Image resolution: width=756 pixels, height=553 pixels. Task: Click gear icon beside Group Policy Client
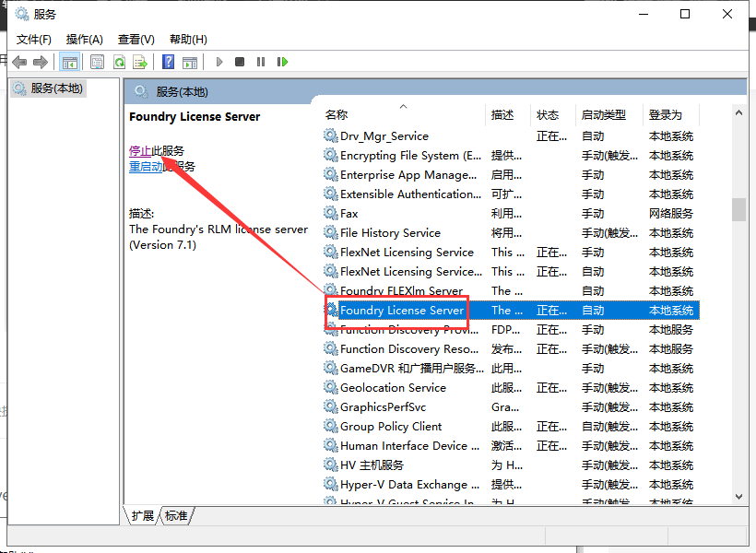[x=330, y=426]
